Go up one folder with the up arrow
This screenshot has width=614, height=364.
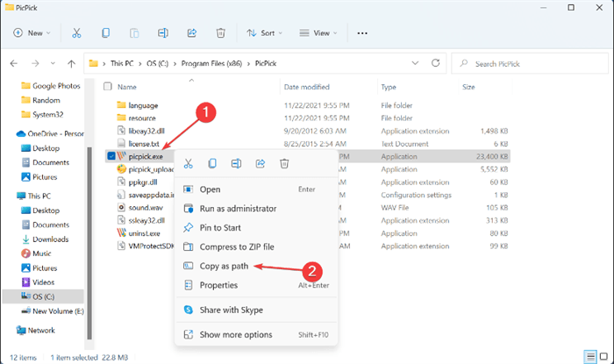pyautogui.click(x=71, y=63)
